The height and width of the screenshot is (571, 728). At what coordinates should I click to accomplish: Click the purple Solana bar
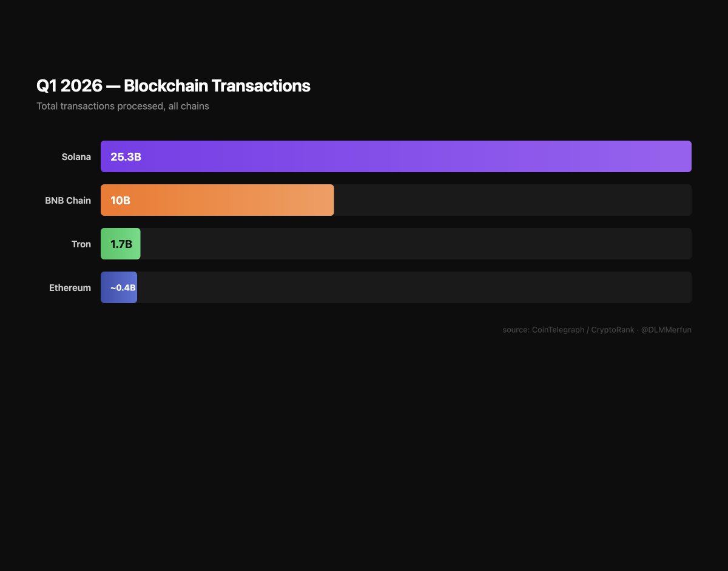click(x=396, y=156)
